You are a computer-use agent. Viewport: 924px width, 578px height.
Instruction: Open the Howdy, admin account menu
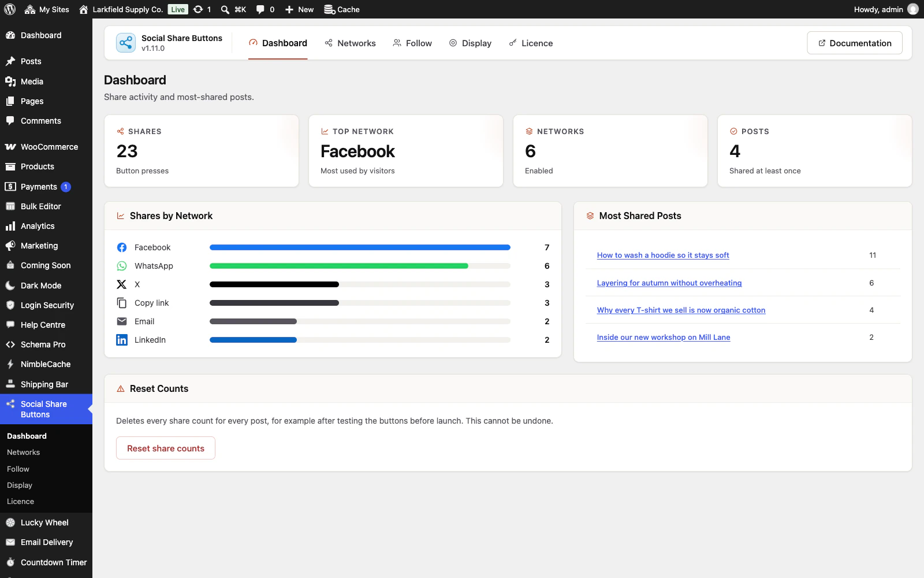[x=886, y=9]
